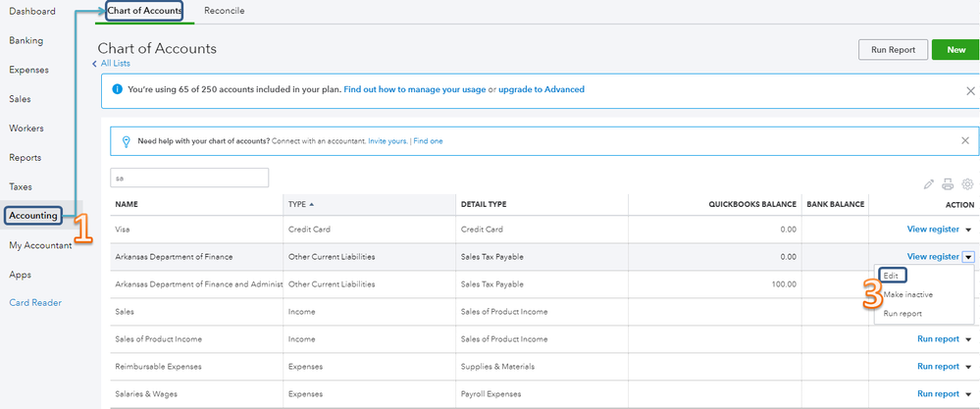The image size is (980, 409).
Task: Click Run report for Reimbursable Expenses
Action: click(938, 367)
